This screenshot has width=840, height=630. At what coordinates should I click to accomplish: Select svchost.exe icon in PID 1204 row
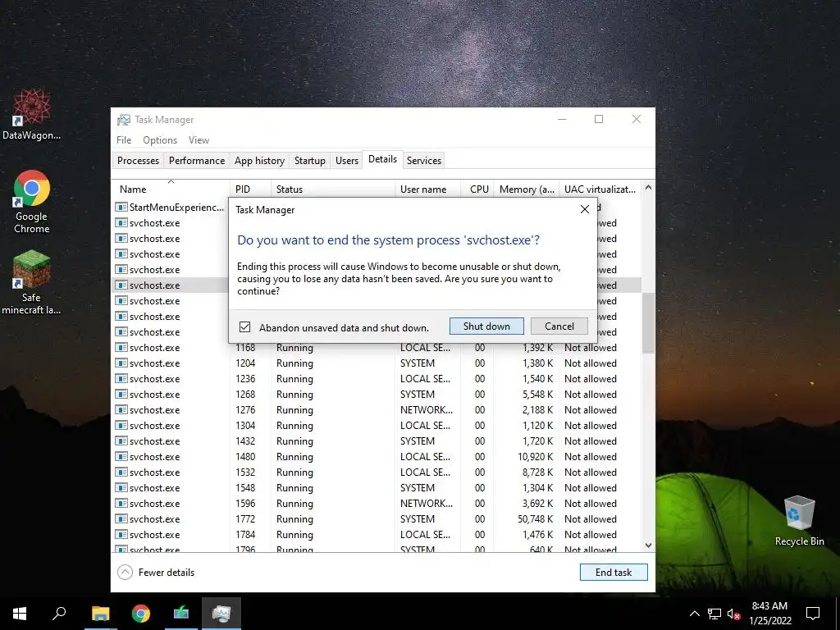(x=121, y=363)
